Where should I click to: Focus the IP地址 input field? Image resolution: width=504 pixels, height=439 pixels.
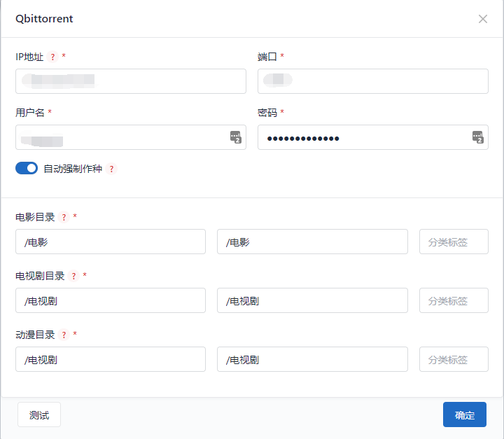tap(131, 81)
